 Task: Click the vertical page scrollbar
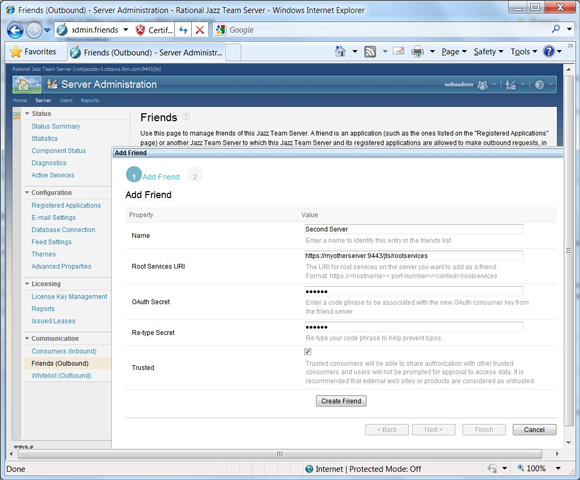click(569, 250)
